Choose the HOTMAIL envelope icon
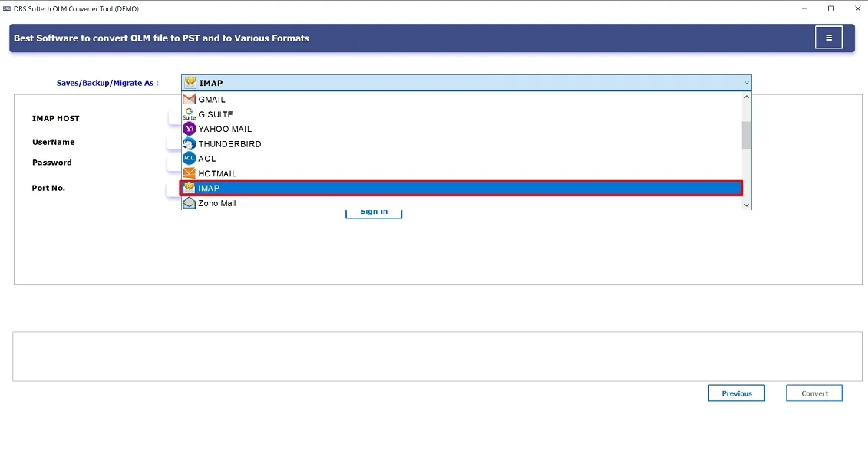Screen dimensions: 868x460 [189, 173]
